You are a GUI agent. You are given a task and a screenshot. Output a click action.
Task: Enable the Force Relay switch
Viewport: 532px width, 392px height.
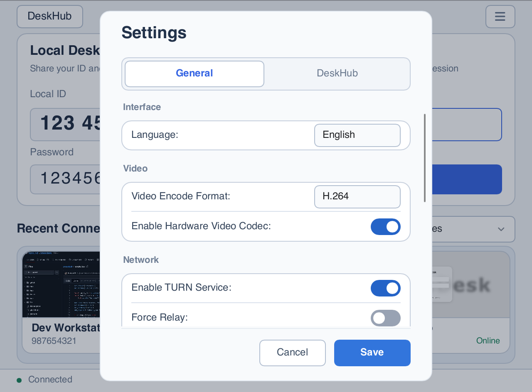[386, 318]
